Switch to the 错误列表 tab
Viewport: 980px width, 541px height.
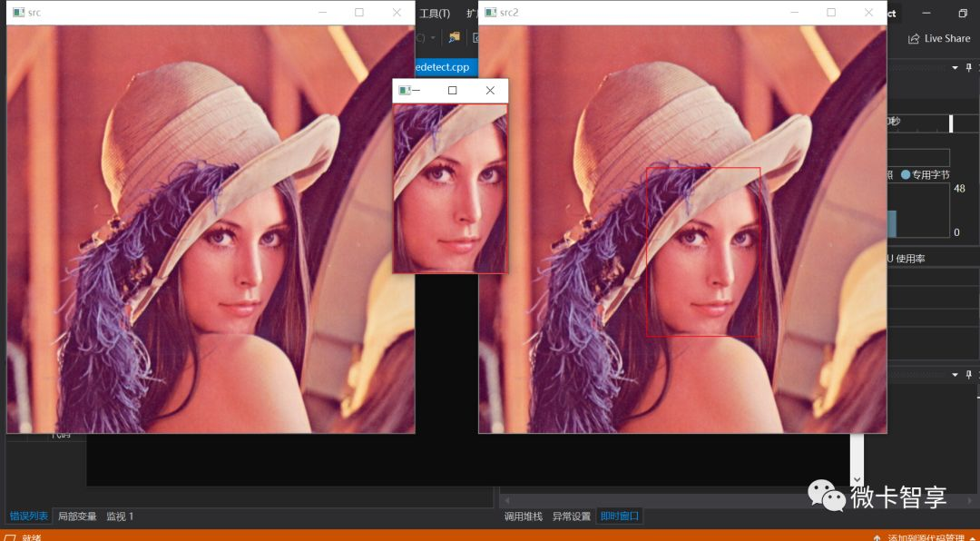pos(29,516)
